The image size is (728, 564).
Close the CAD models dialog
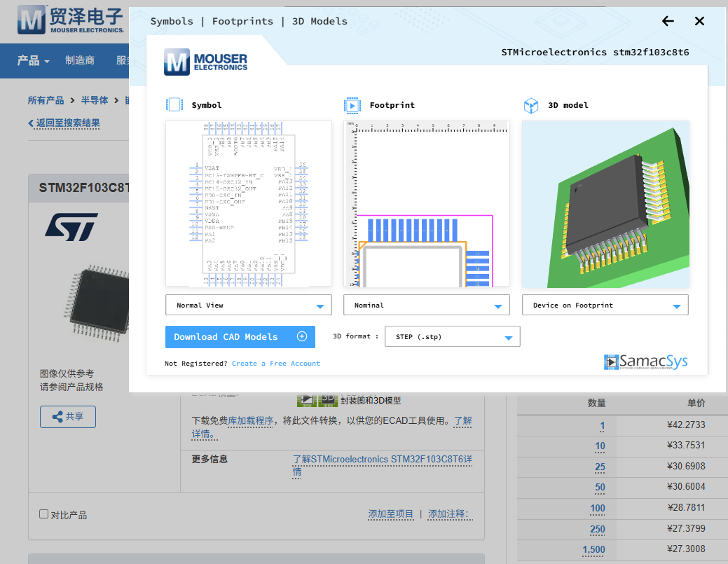[699, 21]
